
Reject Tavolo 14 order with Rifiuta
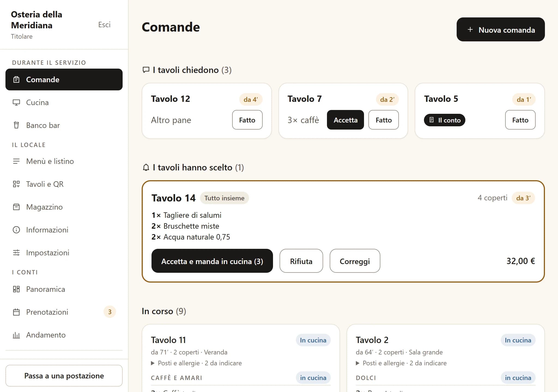point(301,261)
